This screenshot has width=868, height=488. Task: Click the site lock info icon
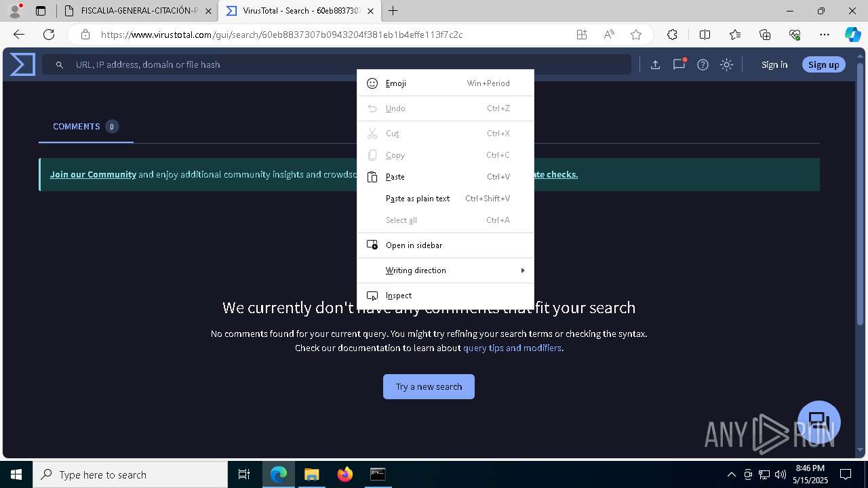(x=85, y=35)
